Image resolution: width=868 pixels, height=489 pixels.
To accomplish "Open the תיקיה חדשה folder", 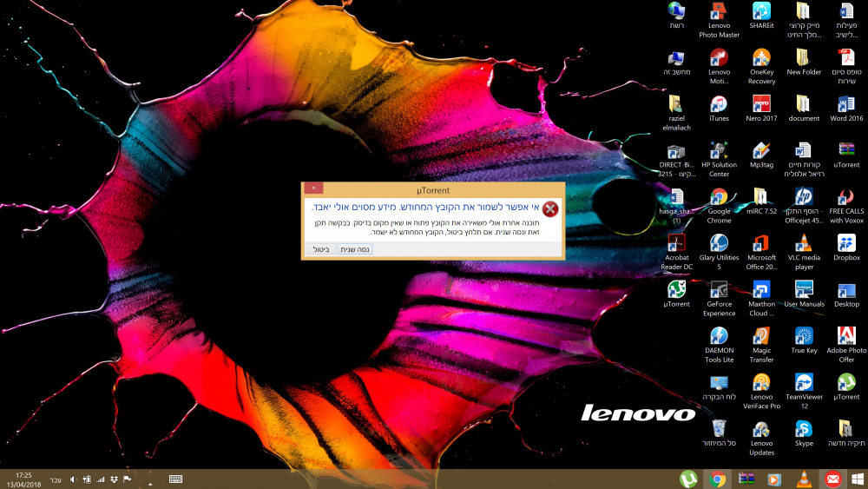I will click(x=846, y=433).
